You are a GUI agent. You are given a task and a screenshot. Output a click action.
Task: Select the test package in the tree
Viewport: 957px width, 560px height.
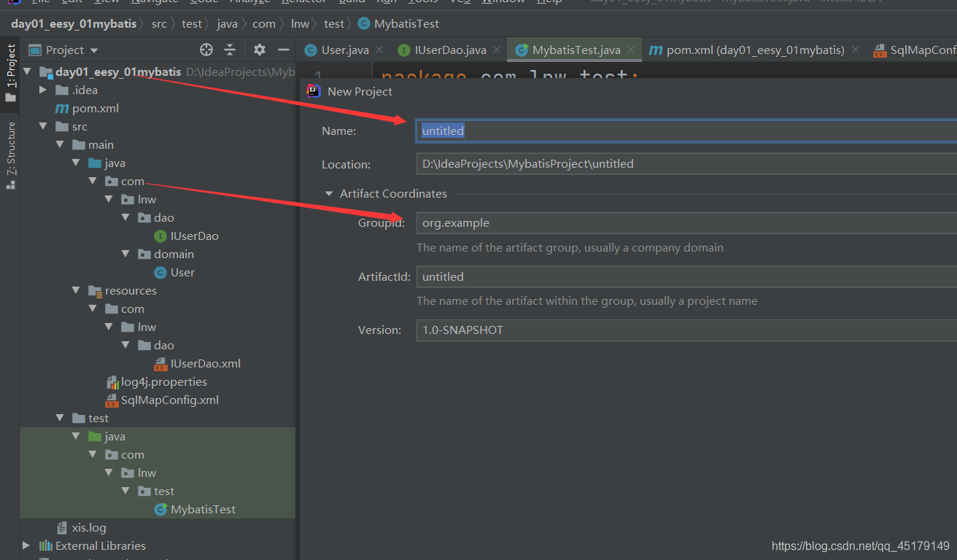click(x=164, y=491)
